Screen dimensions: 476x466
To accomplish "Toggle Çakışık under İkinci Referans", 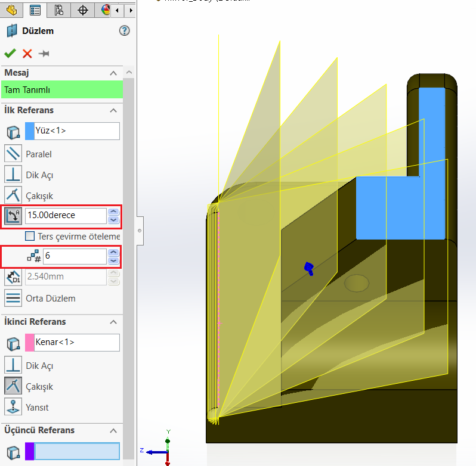I will coord(13,386).
